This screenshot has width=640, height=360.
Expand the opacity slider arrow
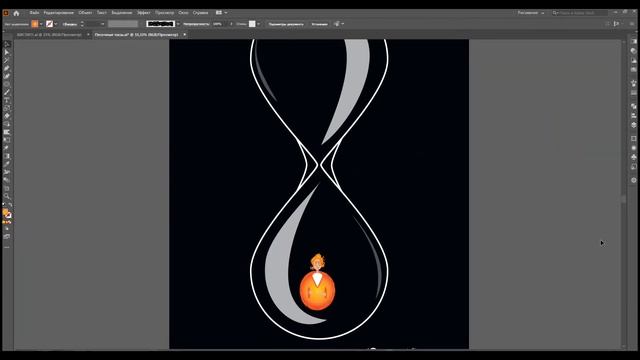coord(231,24)
